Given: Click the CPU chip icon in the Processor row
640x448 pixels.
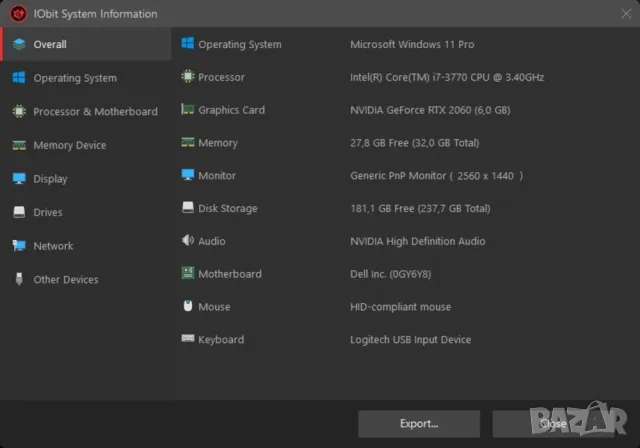Looking at the screenshot, I should click(188, 76).
